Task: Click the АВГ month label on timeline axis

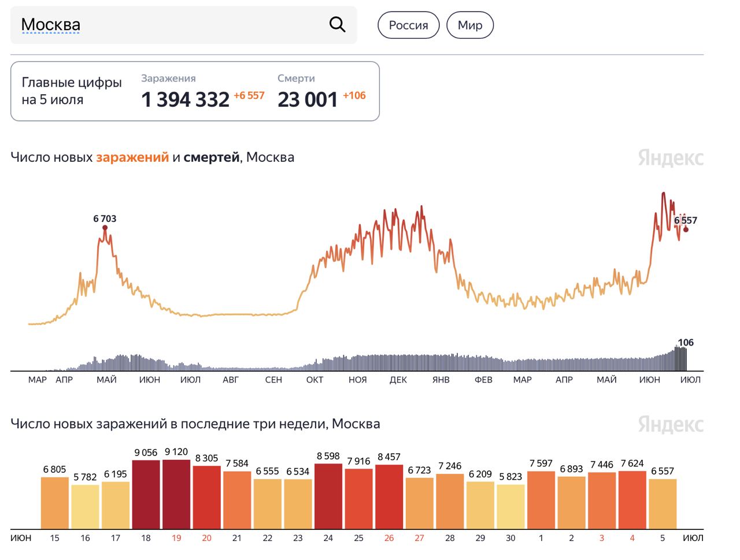Action: point(231,380)
